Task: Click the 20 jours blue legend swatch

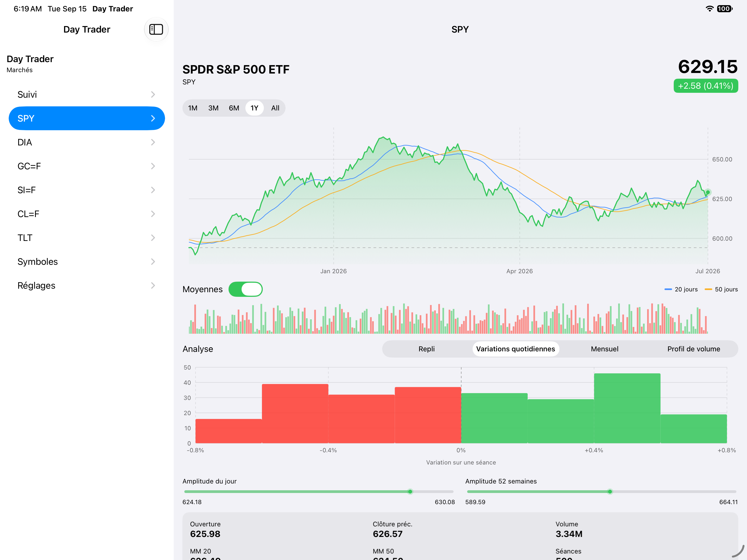Action: [668, 289]
